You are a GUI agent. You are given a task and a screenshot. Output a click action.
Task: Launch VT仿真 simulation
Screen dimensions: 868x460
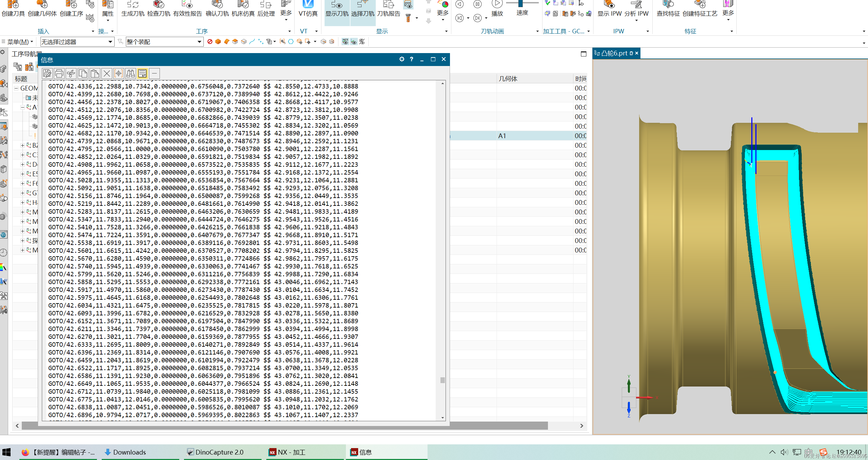[x=308, y=8]
